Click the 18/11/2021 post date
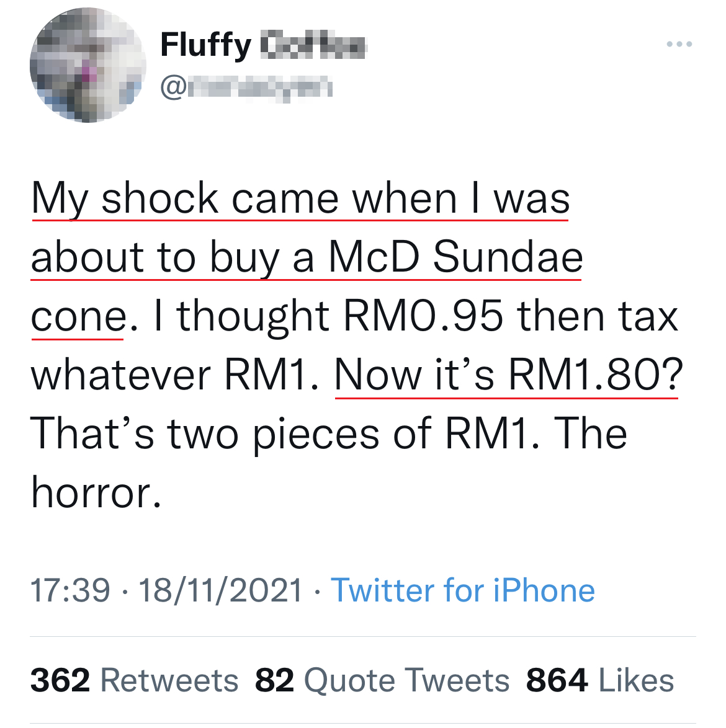Image resolution: width=726 pixels, height=728 pixels. pyautogui.click(x=220, y=590)
